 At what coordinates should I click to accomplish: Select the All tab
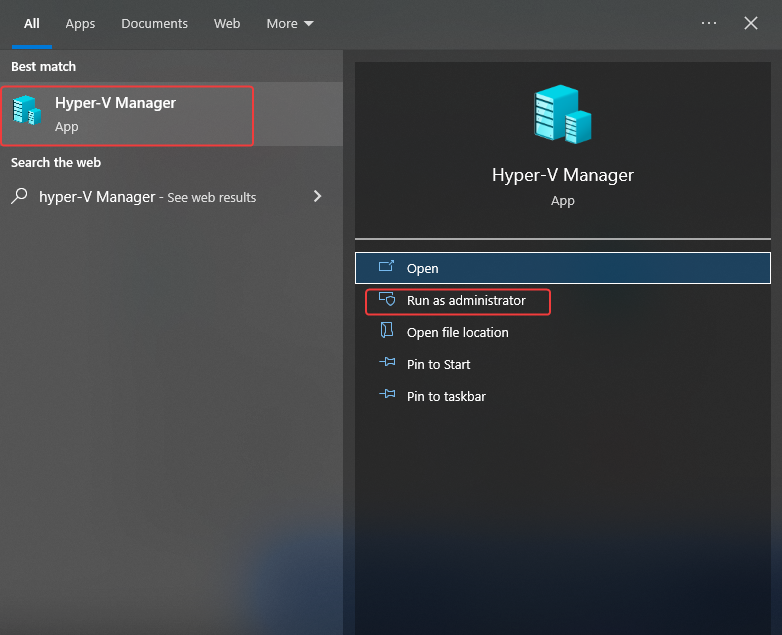click(32, 23)
